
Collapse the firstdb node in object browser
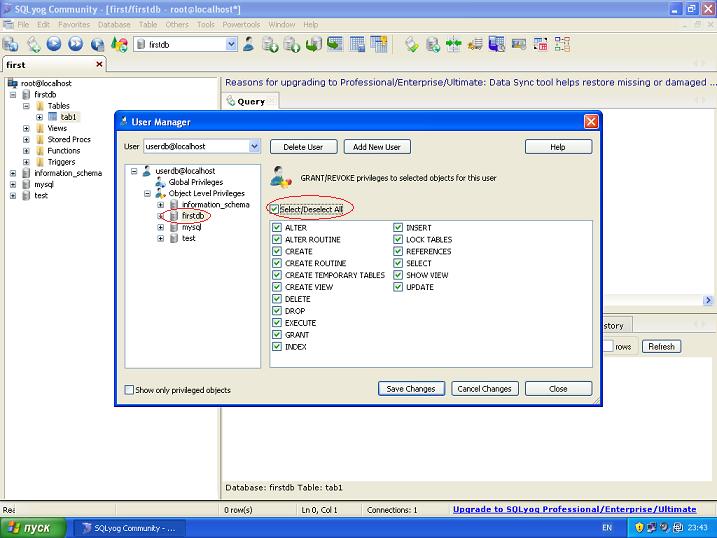point(13,95)
